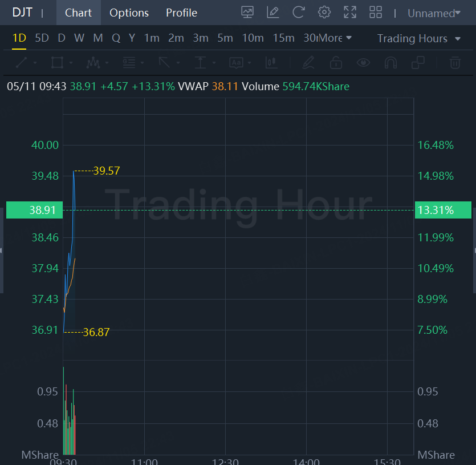Select the 5D timeframe
476x465 pixels.
(42, 38)
